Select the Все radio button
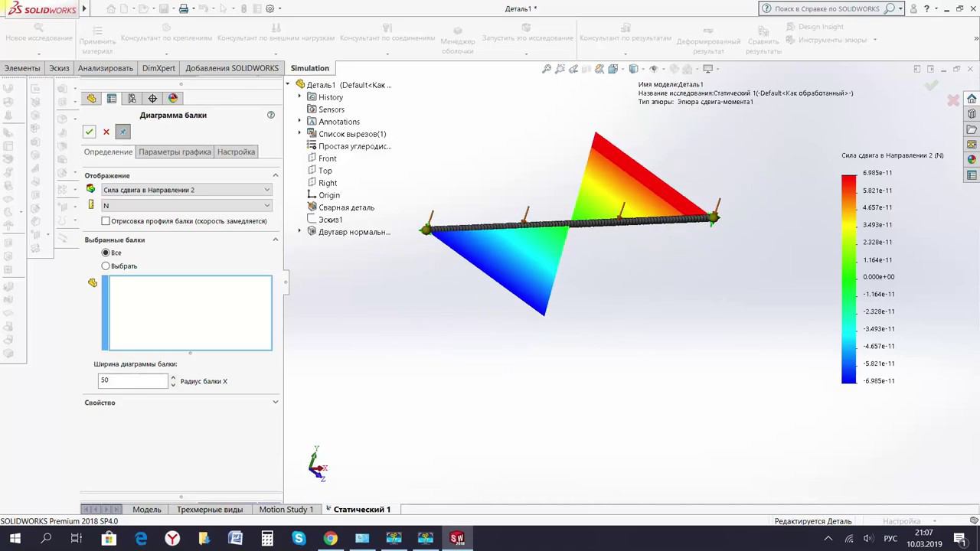 [x=106, y=253]
